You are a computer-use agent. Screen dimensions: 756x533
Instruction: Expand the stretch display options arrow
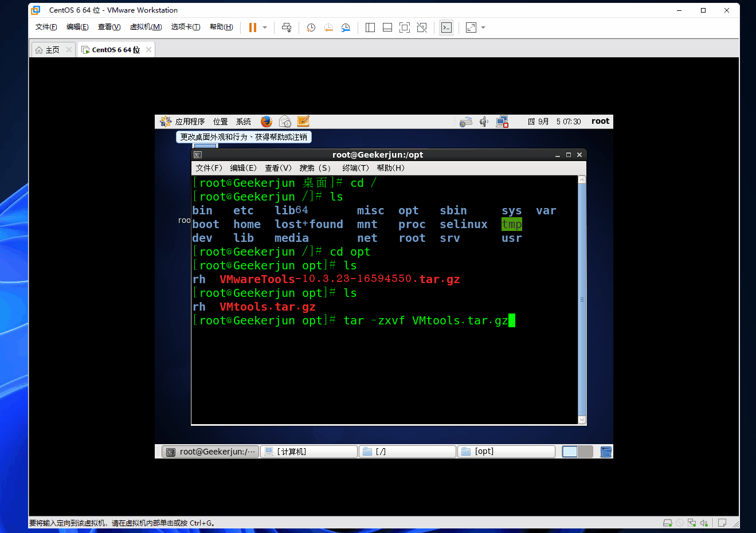[x=483, y=28]
